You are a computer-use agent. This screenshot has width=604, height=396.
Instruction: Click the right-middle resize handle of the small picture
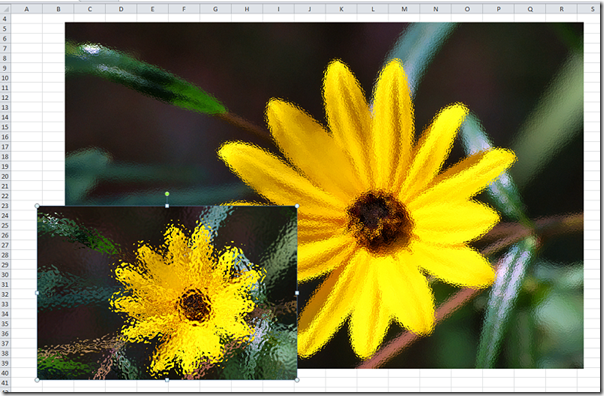(297, 293)
